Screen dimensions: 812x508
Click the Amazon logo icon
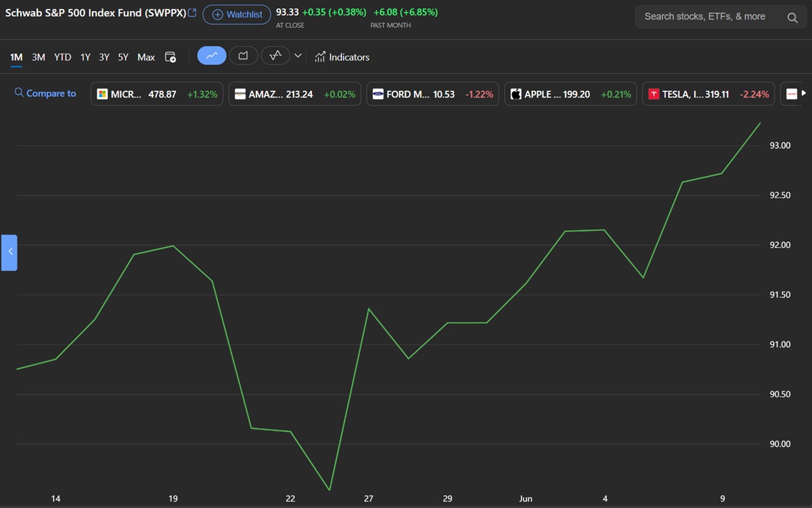coord(240,94)
